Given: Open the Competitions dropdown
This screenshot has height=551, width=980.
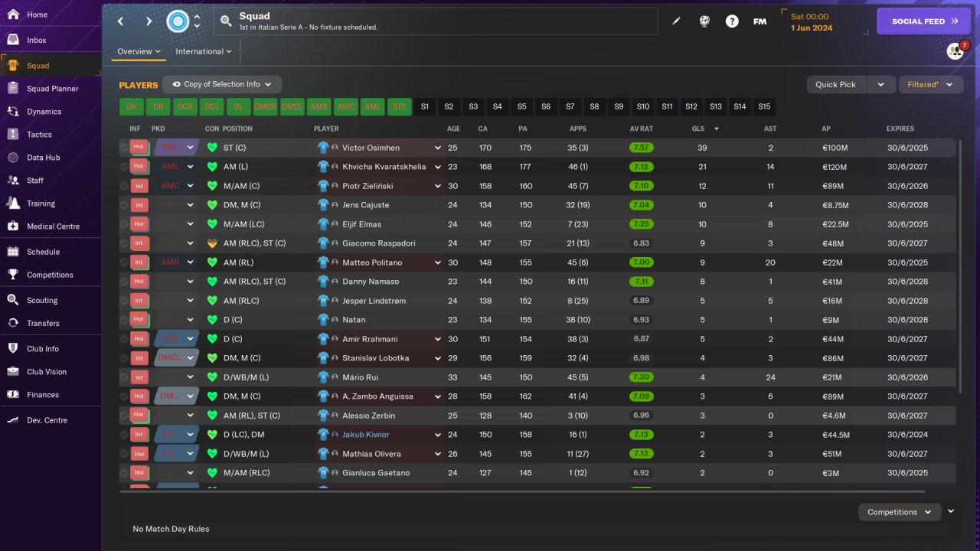Looking at the screenshot, I should (900, 512).
